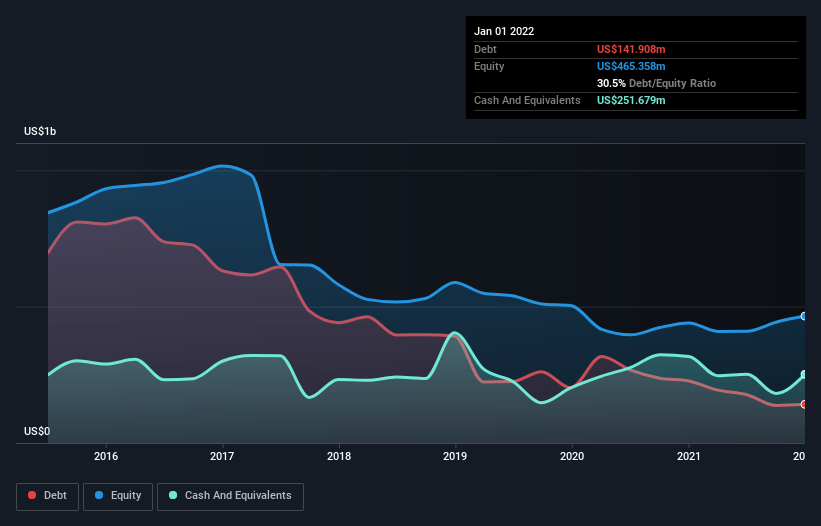The width and height of the screenshot is (821, 526).
Task: Toggle the Debt legend button
Action: (48, 496)
